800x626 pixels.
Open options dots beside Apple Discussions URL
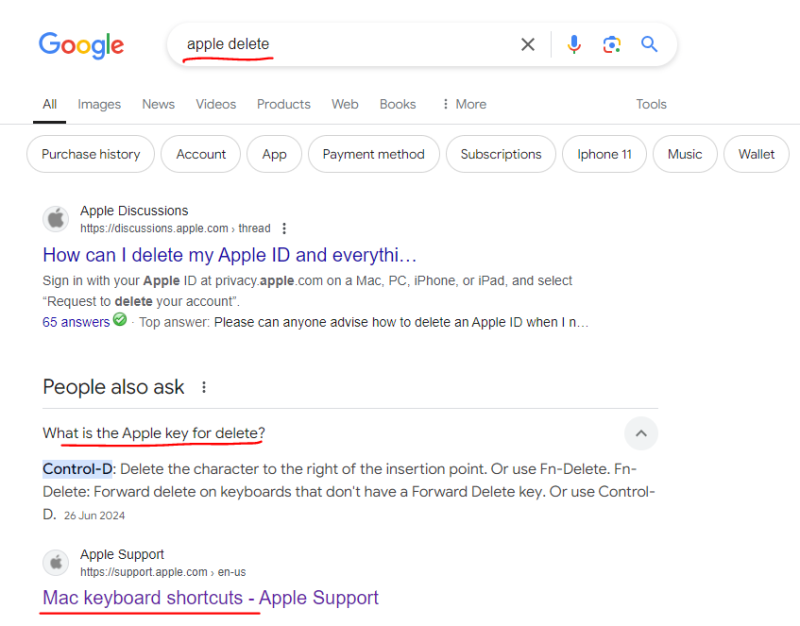(284, 228)
